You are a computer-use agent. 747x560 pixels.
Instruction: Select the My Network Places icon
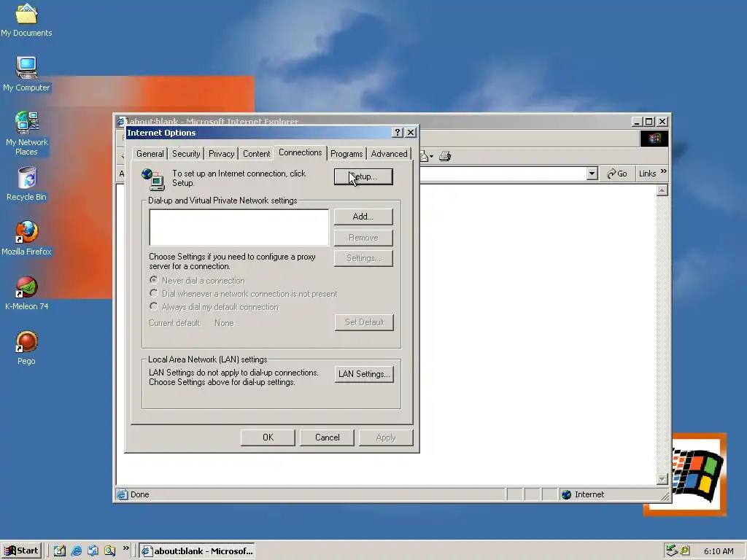[26, 133]
